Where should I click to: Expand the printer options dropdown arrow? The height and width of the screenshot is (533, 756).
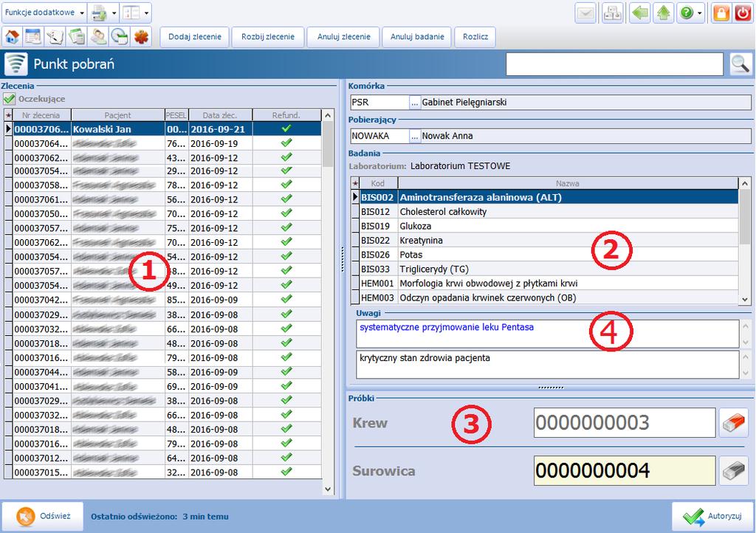coord(114,13)
